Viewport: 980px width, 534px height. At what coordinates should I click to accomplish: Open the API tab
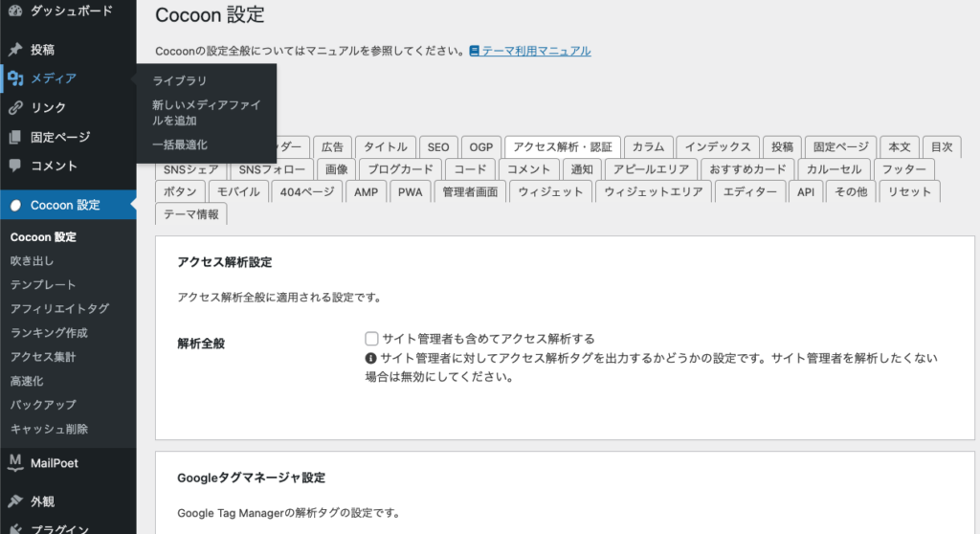[x=806, y=192]
